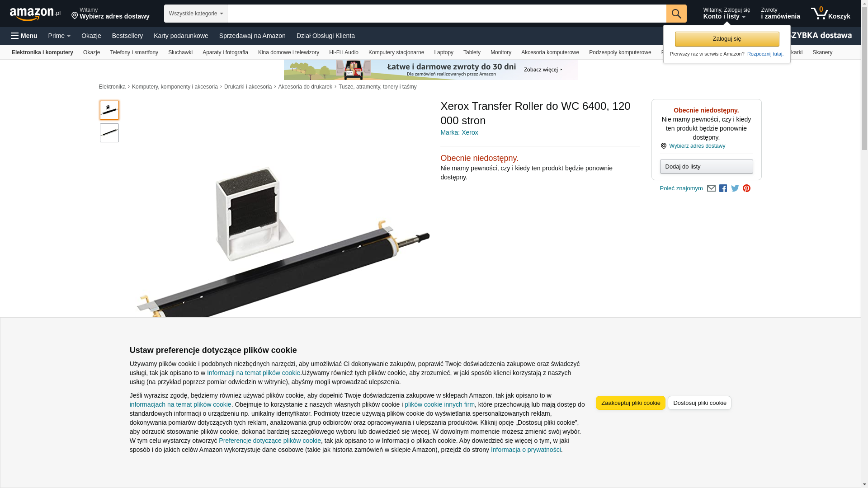The width and height of the screenshot is (868, 488).
Task: Expand the Prime dropdown menu
Action: click(x=59, y=36)
